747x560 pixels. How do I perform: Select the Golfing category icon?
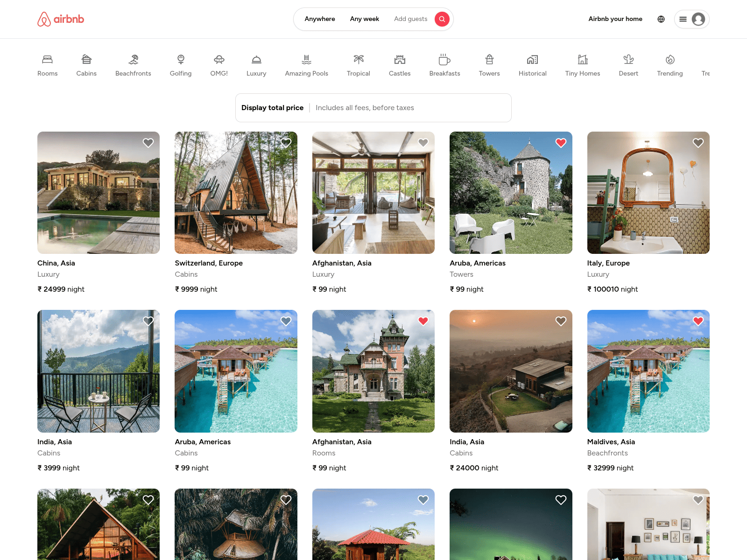(x=181, y=59)
